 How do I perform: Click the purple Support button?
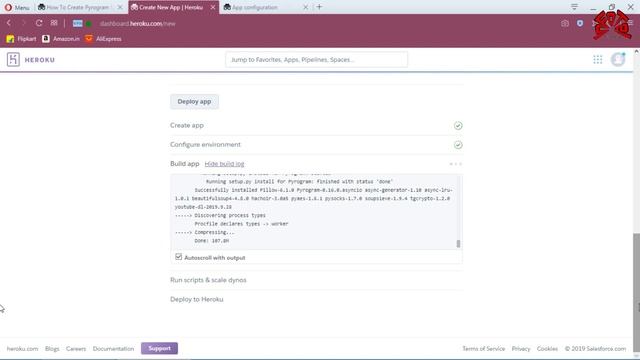(x=160, y=348)
